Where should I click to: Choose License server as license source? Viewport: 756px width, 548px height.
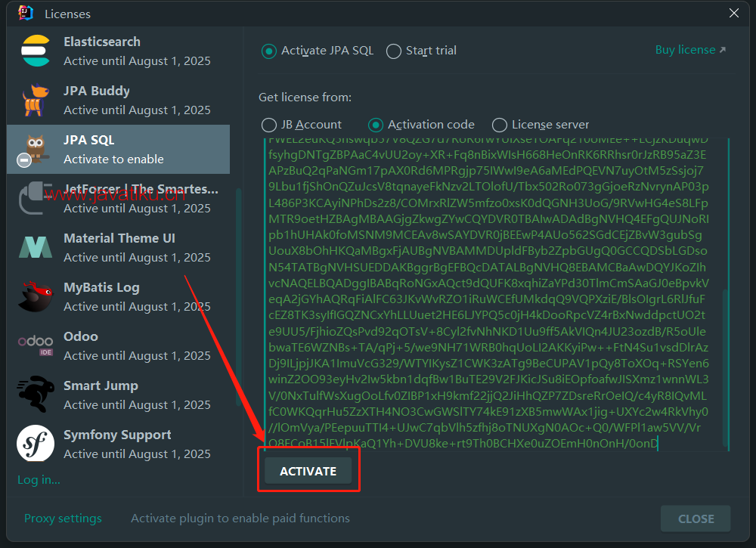tap(499, 125)
